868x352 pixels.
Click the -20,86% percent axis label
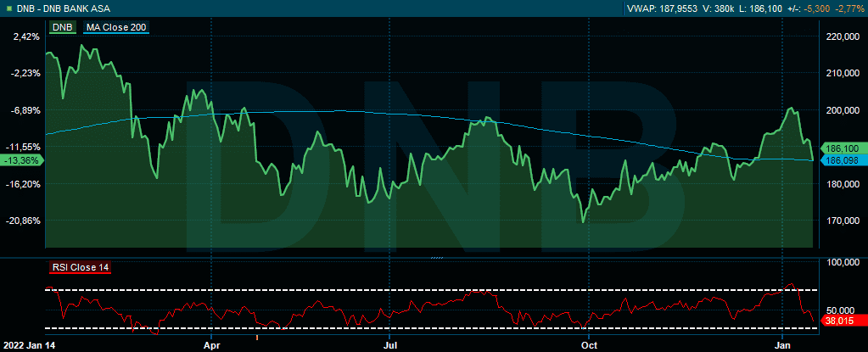click(x=23, y=221)
